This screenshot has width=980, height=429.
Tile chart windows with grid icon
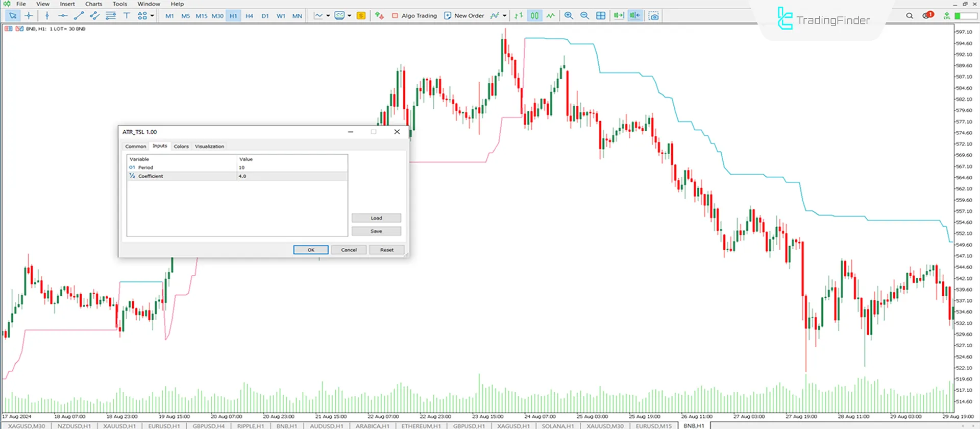(601, 16)
